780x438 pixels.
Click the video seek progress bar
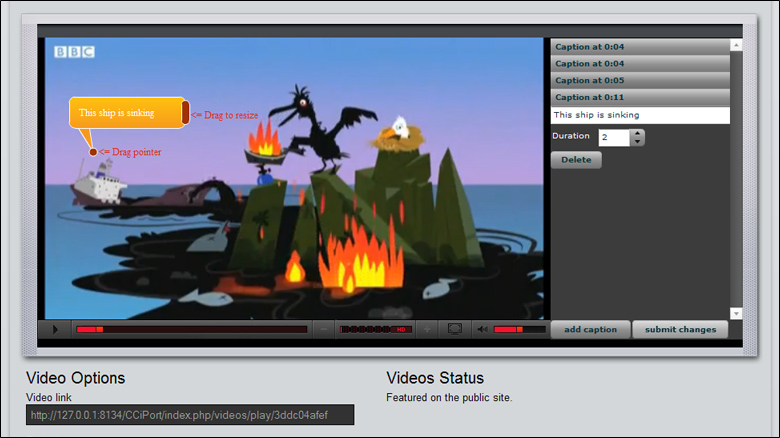click(x=191, y=329)
